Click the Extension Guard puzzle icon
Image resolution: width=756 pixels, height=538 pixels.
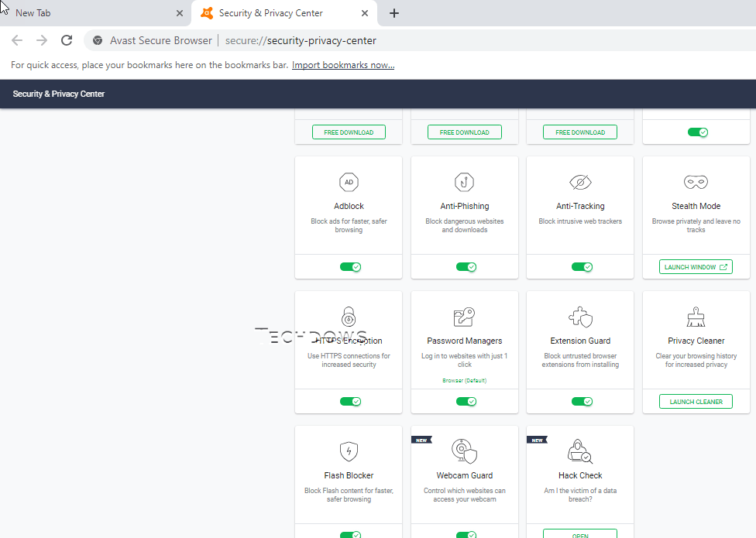[580, 317]
